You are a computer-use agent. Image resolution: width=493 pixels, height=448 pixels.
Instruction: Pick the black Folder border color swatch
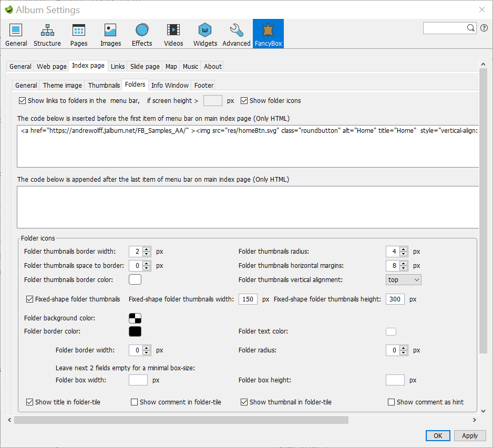tap(135, 331)
